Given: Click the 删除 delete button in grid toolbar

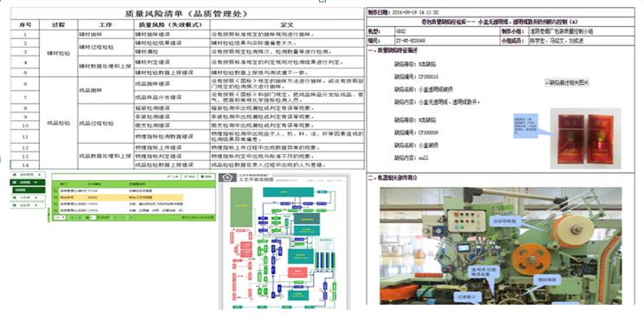Looking at the screenshot, I should click(x=206, y=177).
